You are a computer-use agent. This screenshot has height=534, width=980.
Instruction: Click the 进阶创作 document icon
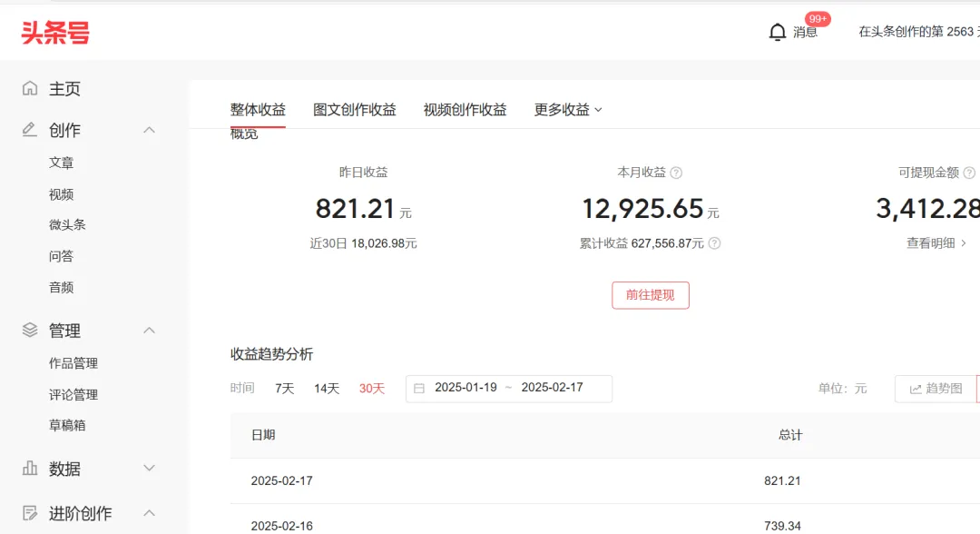tap(30, 513)
